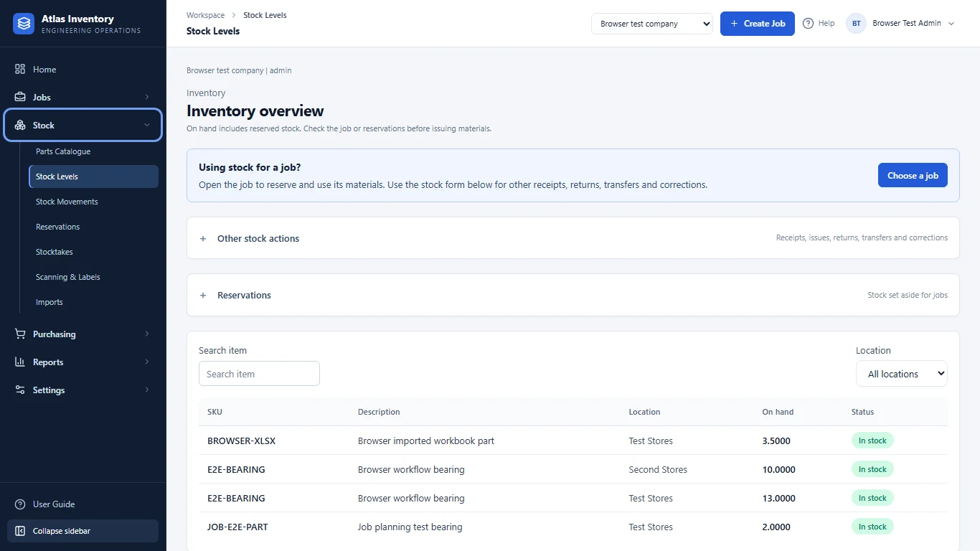Click the plus icon beside Reservations panel

click(203, 296)
